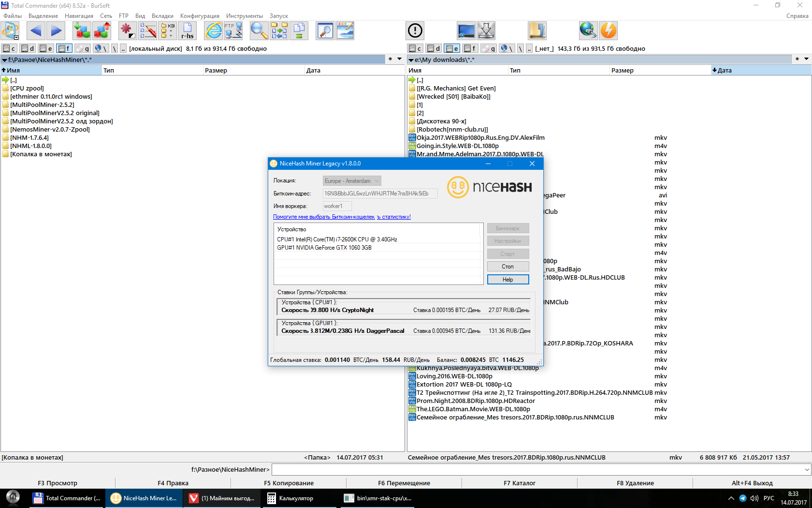Select the [NHML-1.8.0.0] folder
The image size is (812, 508).
31,146
